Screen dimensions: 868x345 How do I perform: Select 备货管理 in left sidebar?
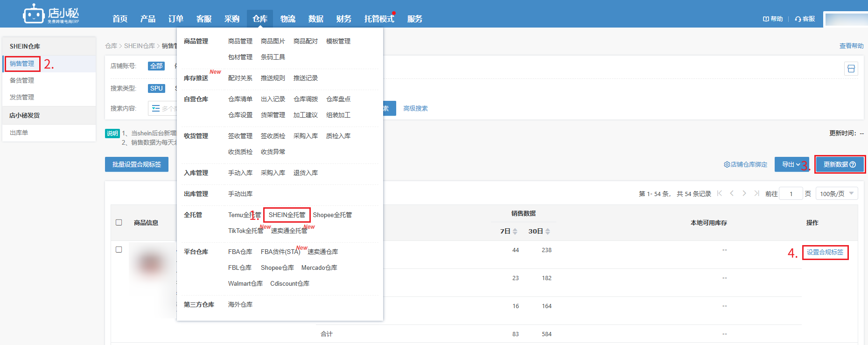coord(22,80)
